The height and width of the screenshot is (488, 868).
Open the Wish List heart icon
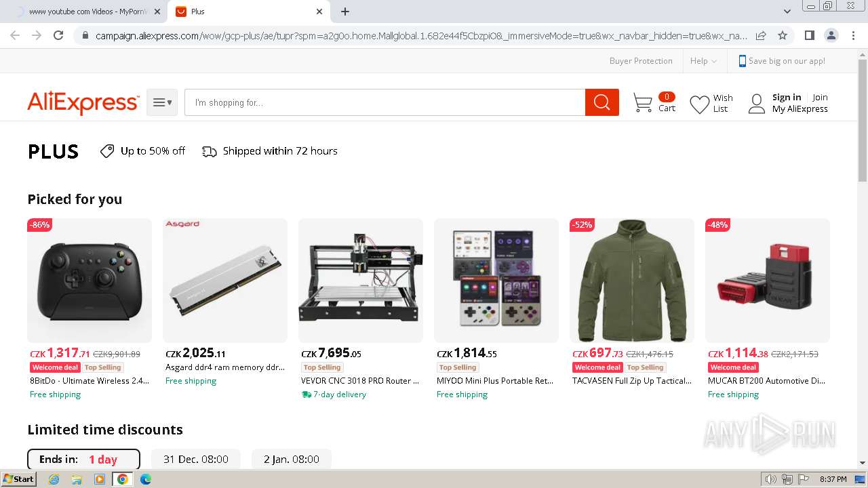click(x=699, y=104)
